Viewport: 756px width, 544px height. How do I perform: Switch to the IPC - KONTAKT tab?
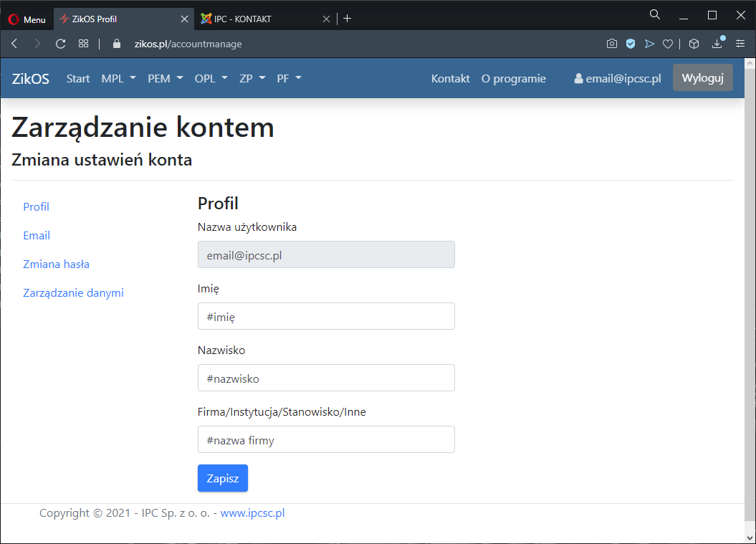point(262,19)
